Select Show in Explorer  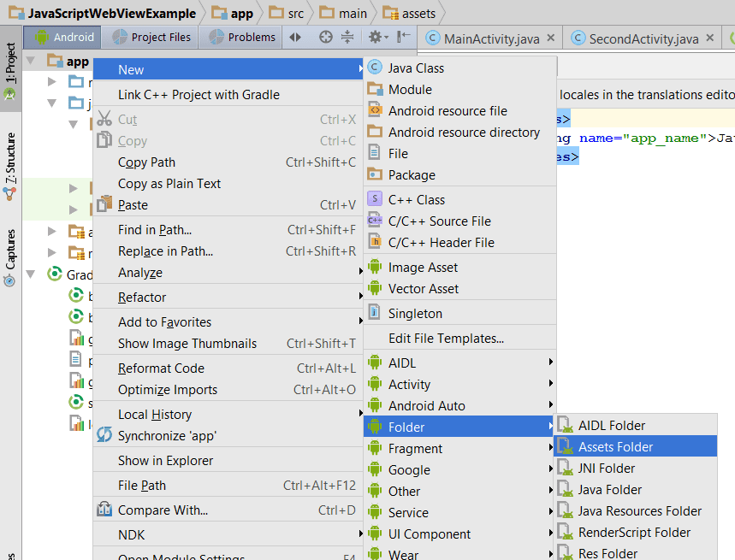[228, 461]
